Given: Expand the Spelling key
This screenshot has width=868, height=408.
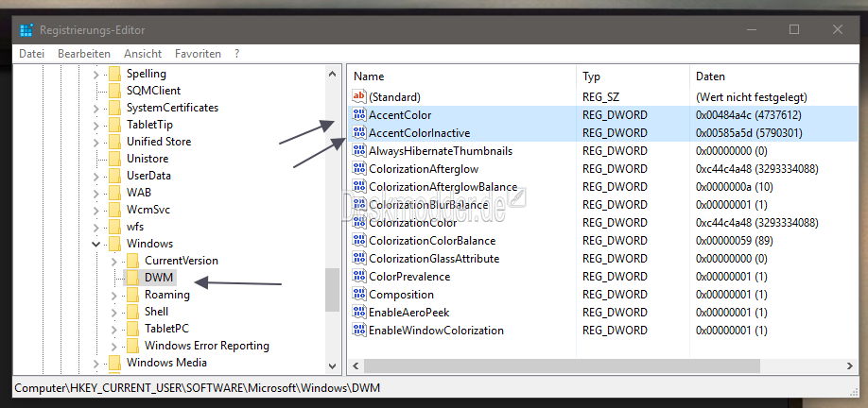Looking at the screenshot, I should tap(96, 74).
